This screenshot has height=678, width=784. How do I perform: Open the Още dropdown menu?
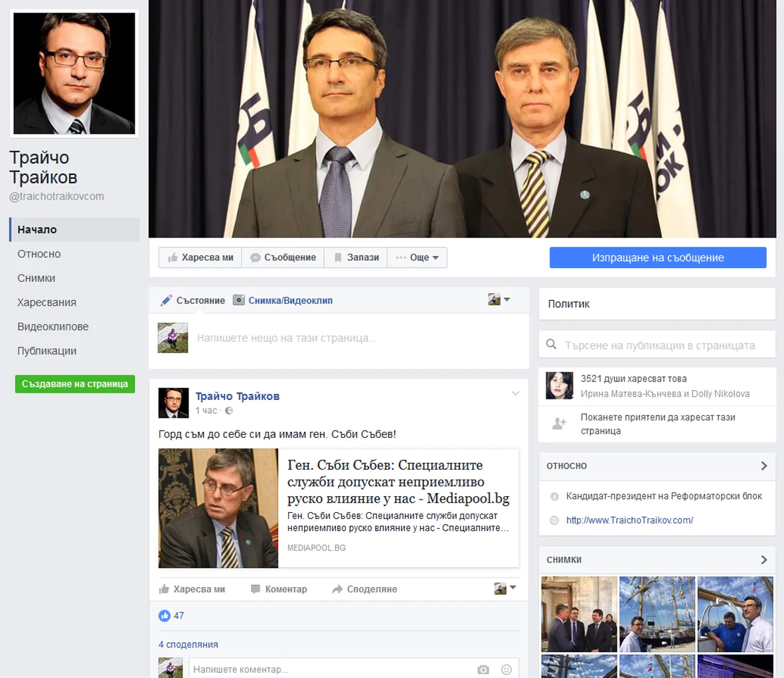(x=417, y=258)
